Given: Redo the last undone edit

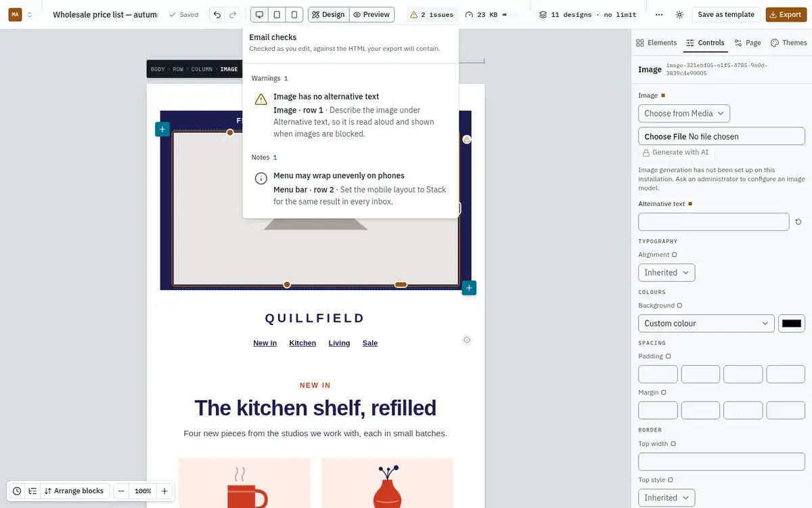Looking at the screenshot, I should point(233,14).
